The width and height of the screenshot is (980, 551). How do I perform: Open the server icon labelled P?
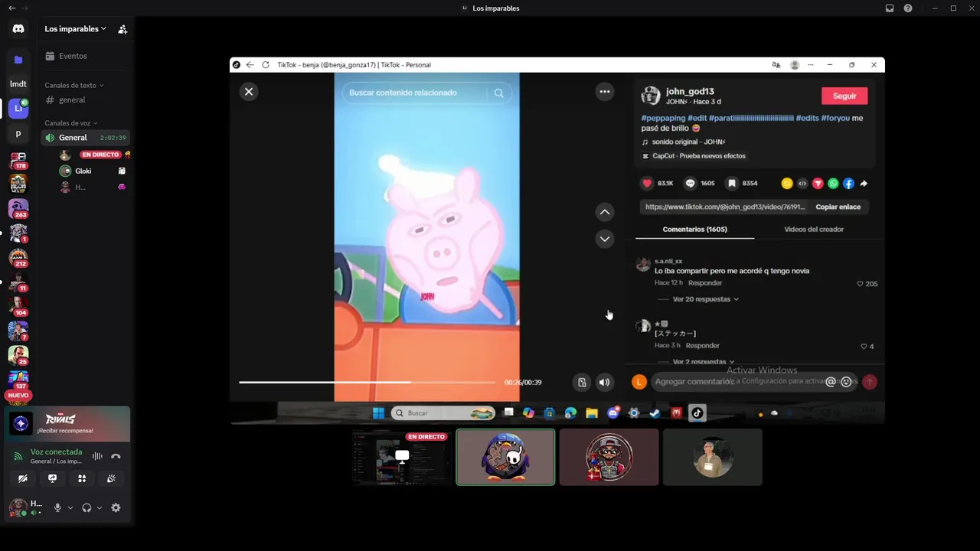click(18, 134)
